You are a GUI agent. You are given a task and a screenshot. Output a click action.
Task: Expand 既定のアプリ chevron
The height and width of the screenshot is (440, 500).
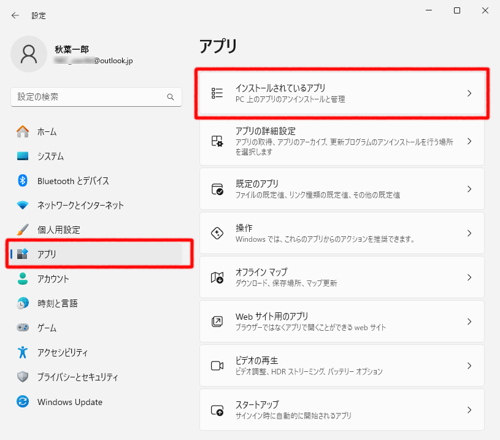tap(469, 189)
